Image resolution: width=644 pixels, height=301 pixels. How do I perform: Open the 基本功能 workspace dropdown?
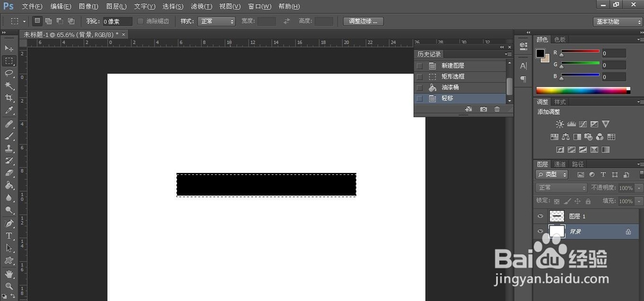coord(618,22)
